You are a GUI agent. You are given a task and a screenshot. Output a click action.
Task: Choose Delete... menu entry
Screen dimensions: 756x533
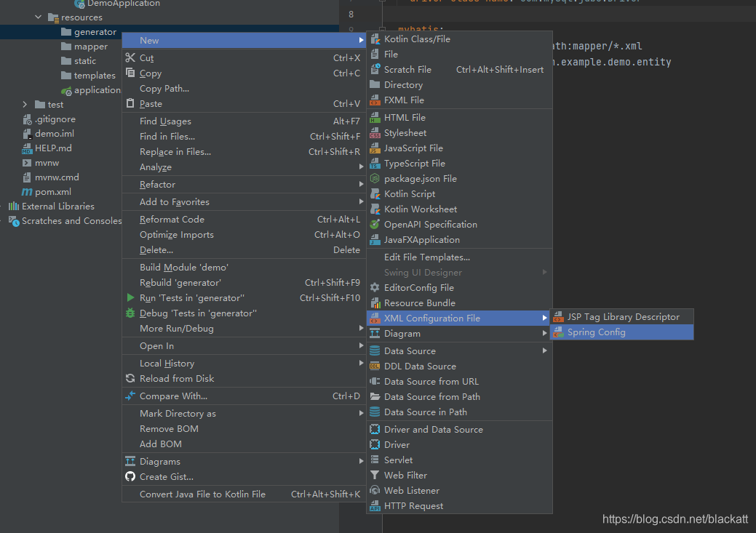[x=244, y=250]
